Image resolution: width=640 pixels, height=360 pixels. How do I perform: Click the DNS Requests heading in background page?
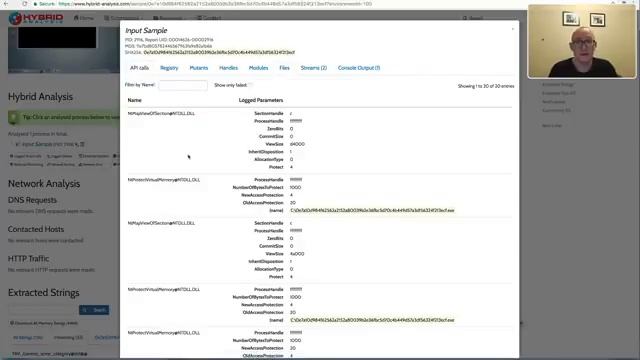32,200
